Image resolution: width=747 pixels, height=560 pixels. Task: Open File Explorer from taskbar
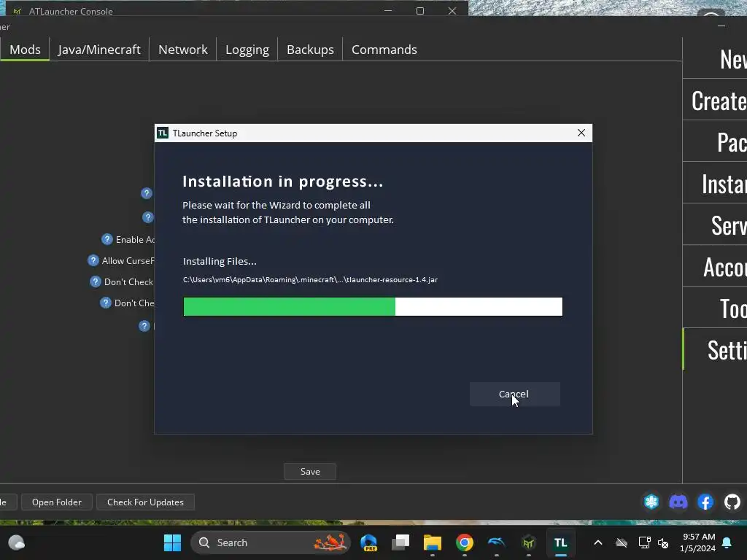(x=433, y=542)
